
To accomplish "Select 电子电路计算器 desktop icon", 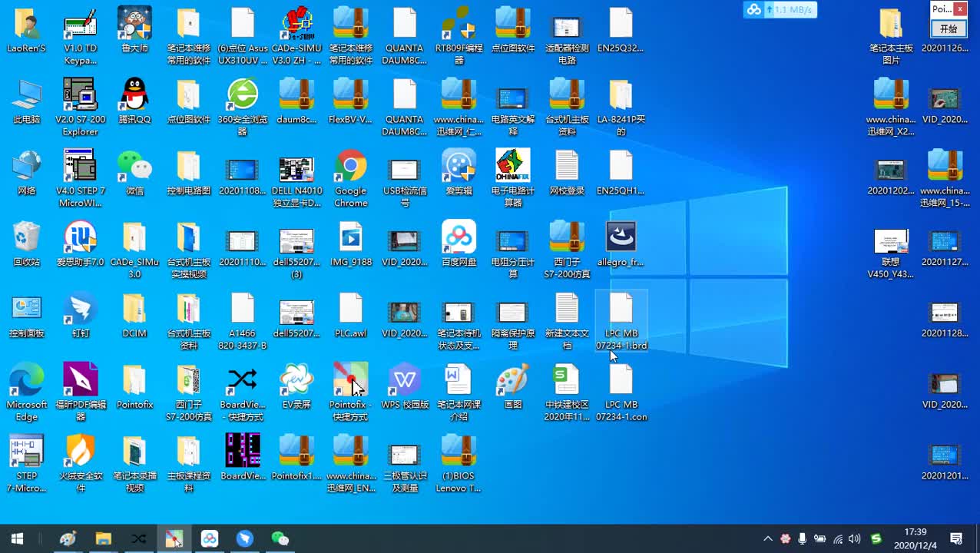I will (513, 179).
